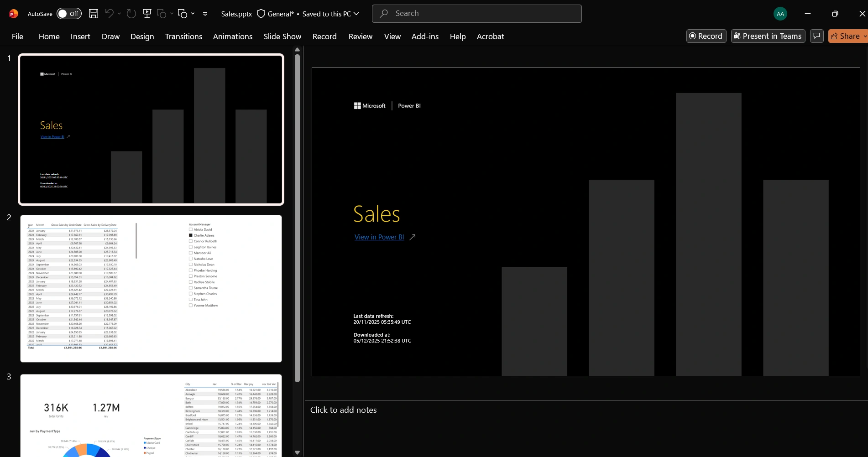Click the View in Power BI link
Screen dimensions: 868x457
(x=379, y=237)
